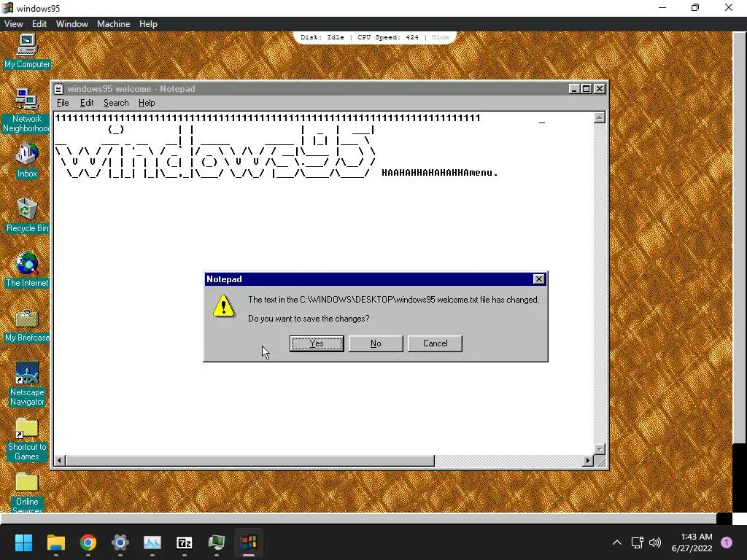The image size is (747, 560).
Task: Open the notification badge icon
Action: tap(727, 542)
